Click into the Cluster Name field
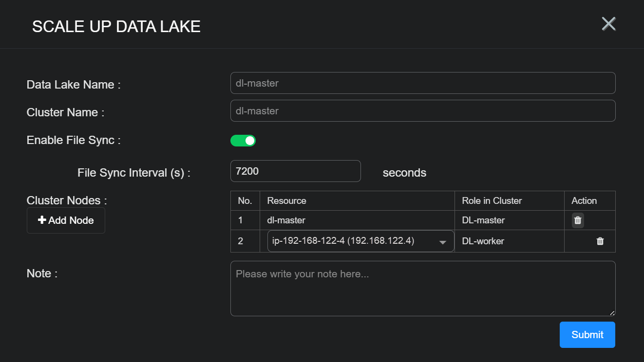The height and width of the screenshot is (362, 644). coord(422,111)
